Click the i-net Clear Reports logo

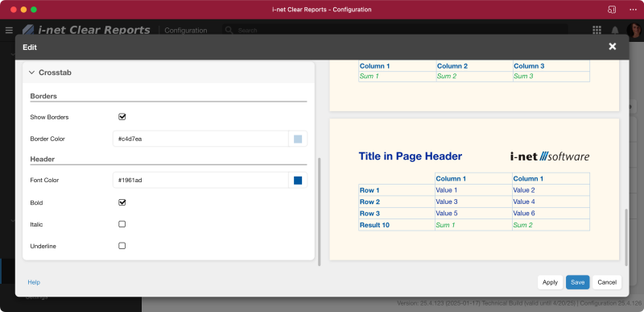click(x=86, y=30)
